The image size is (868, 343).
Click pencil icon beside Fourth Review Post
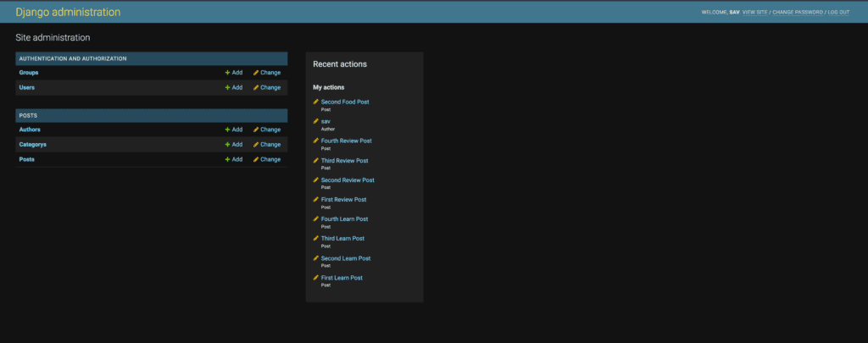point(316,141)
